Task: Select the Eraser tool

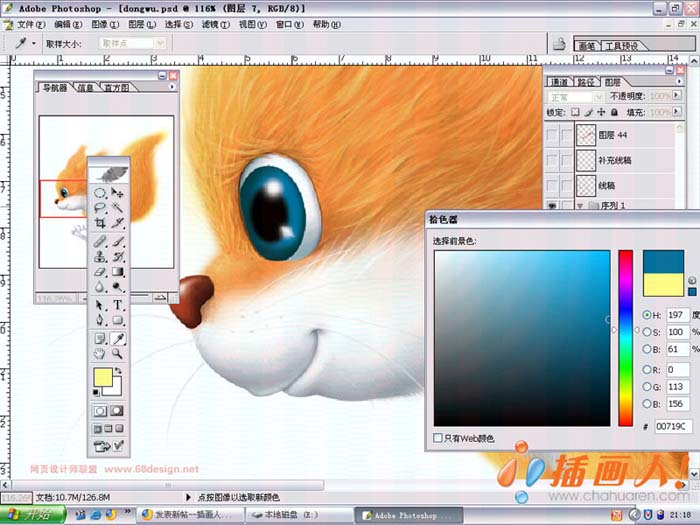Action: point(100,271)
